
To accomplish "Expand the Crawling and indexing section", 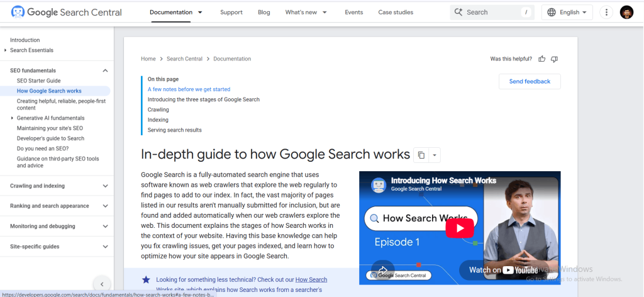I will (105, 186).
